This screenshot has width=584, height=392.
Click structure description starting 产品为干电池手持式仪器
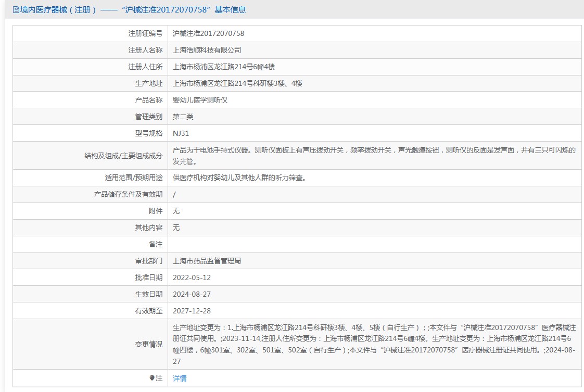click(x=374, y=155)
